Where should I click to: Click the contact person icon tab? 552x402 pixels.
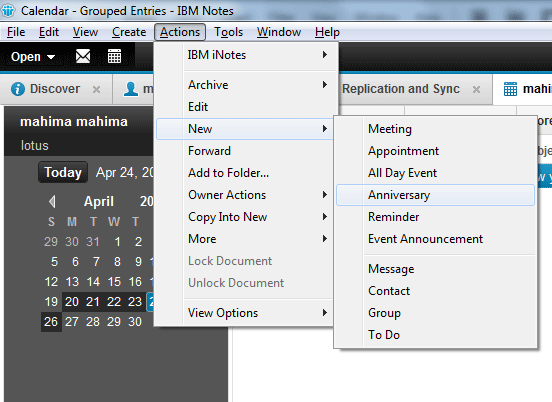(x=131, y=89)
